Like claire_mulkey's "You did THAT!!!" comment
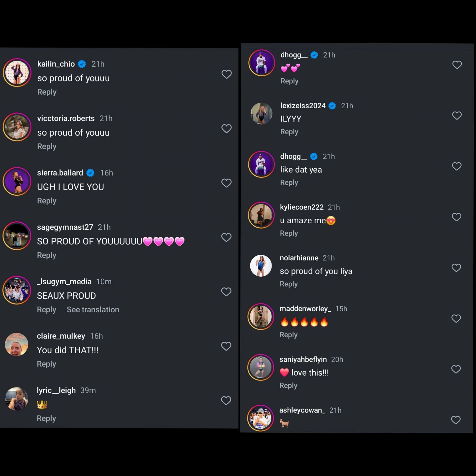Screen dimensions: 476x476 [226, 346]
